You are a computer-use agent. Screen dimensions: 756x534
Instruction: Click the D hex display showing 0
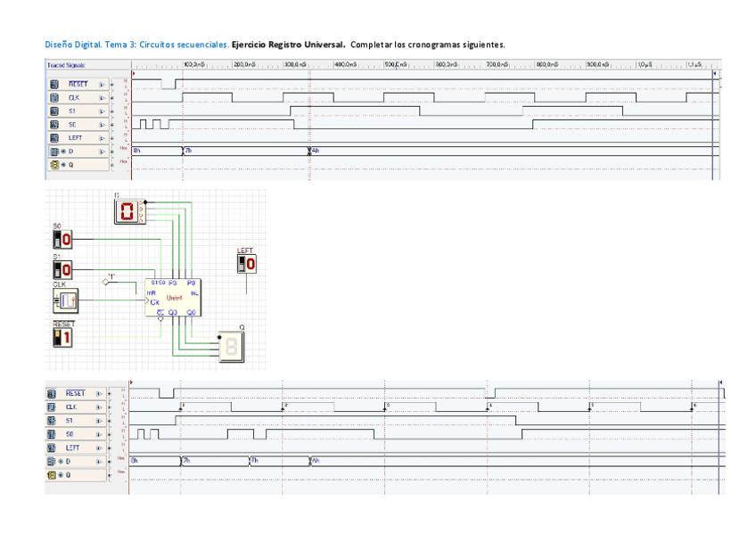(x=127, y=211)
